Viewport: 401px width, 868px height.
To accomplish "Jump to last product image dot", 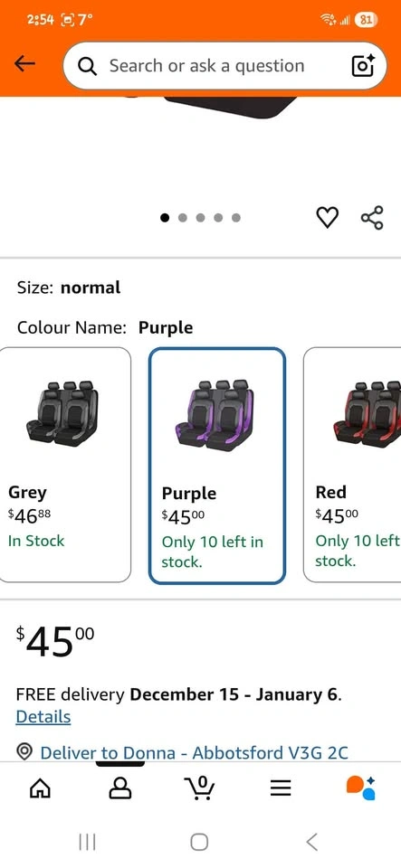I will point(236,218).
